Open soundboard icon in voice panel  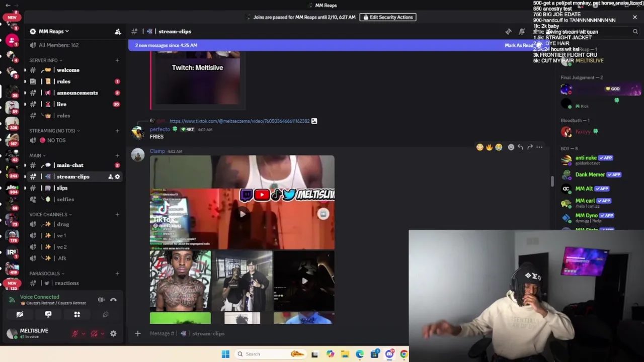pos(105,314)
